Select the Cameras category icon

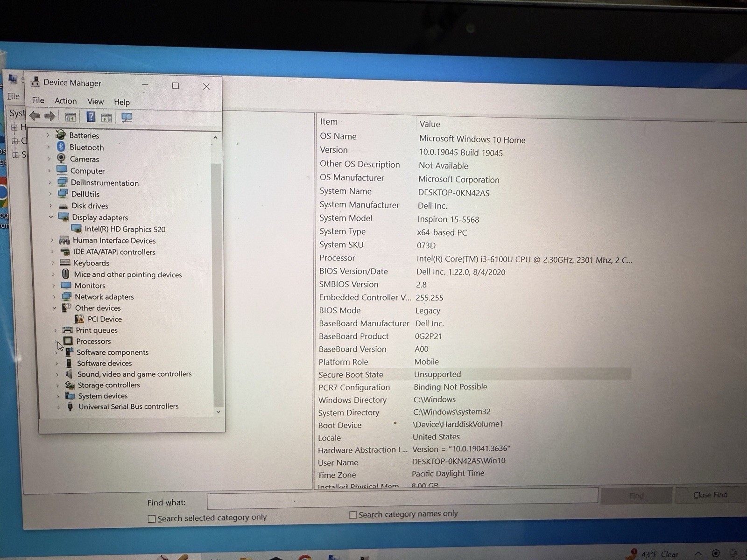(x=61, y=158)
